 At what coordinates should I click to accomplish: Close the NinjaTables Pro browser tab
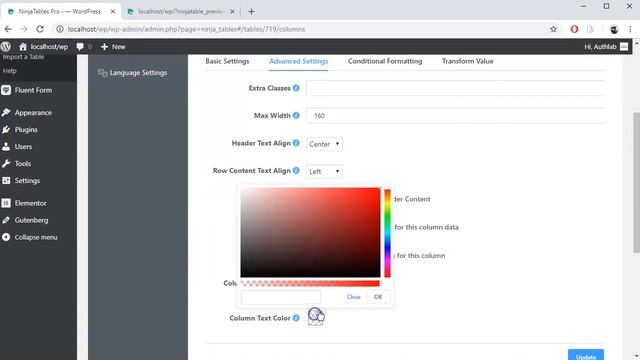113,11
